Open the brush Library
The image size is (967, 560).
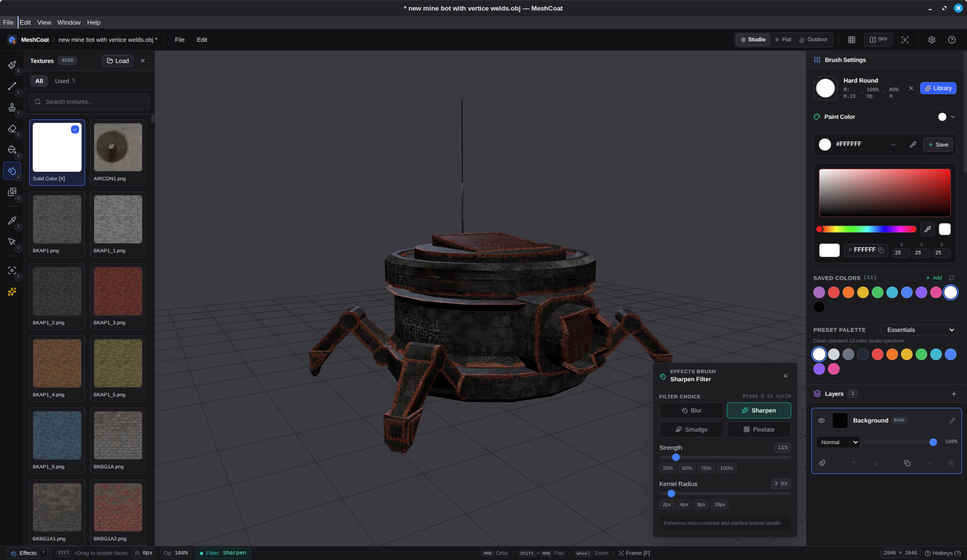pyautogui.click(x=938, y=88)
